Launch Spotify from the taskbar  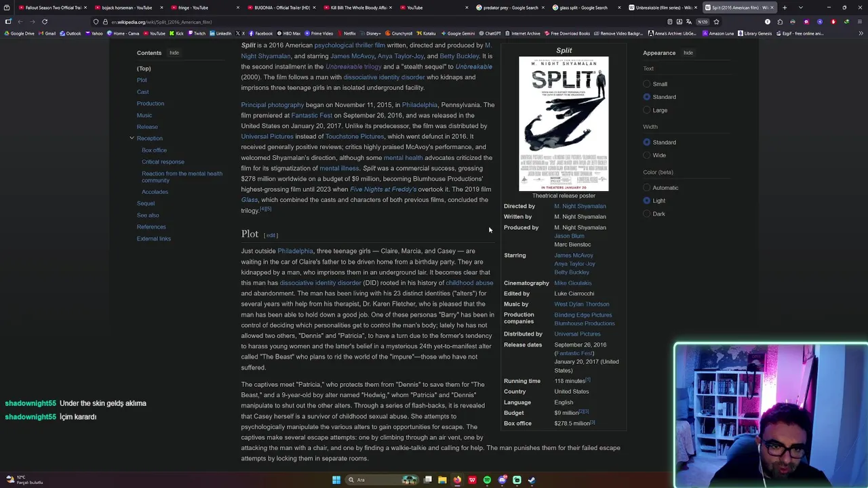pos(487,480)
